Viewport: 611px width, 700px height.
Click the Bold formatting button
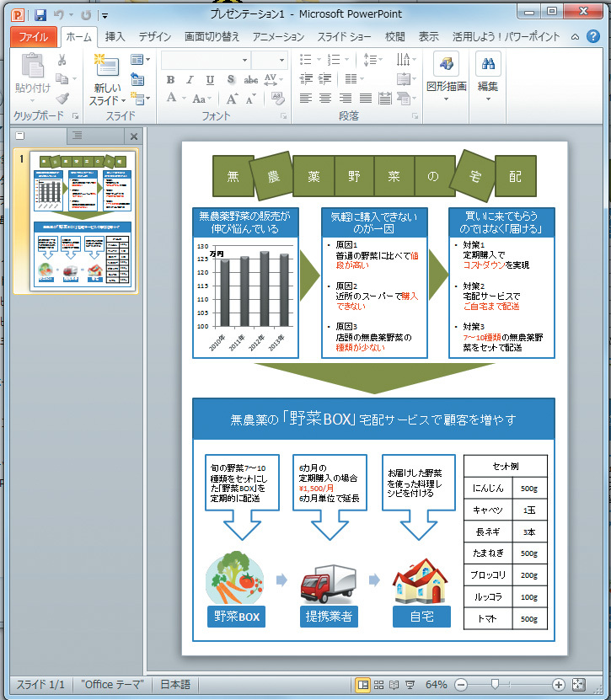tap(170, 80)
